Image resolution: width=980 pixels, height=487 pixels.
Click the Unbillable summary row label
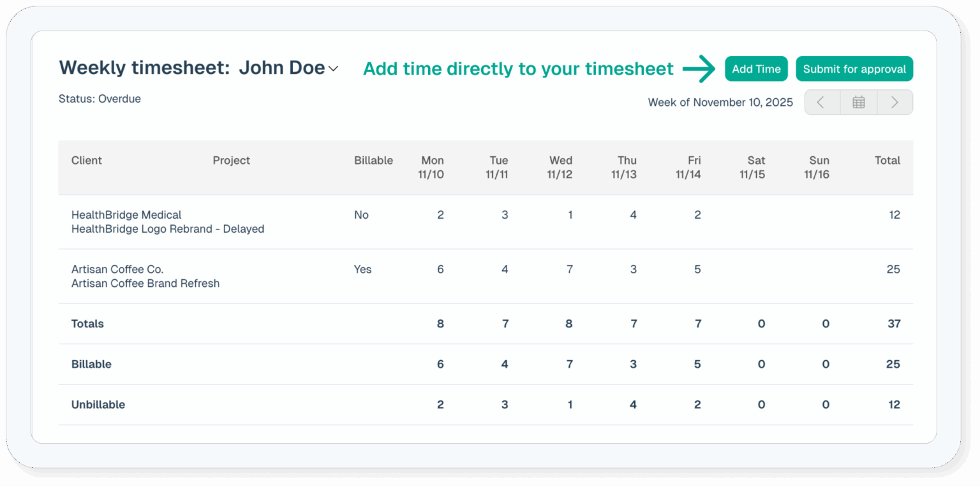pyautogui.click(x=98, y=405)
